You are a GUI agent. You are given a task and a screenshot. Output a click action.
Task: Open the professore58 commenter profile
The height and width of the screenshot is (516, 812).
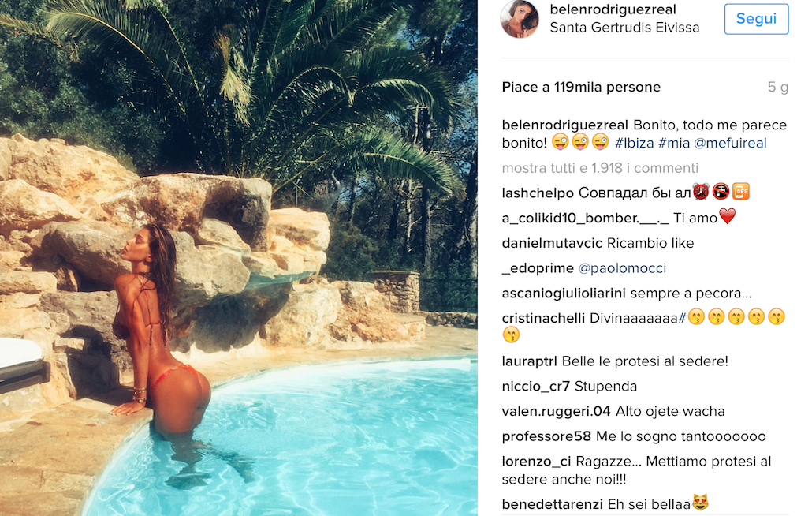click(x=546, y=436)
